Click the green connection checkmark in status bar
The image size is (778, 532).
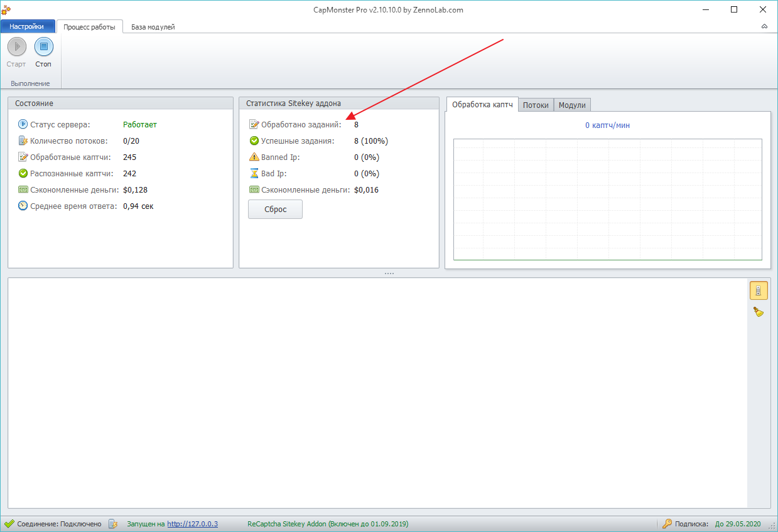point(9,523)
